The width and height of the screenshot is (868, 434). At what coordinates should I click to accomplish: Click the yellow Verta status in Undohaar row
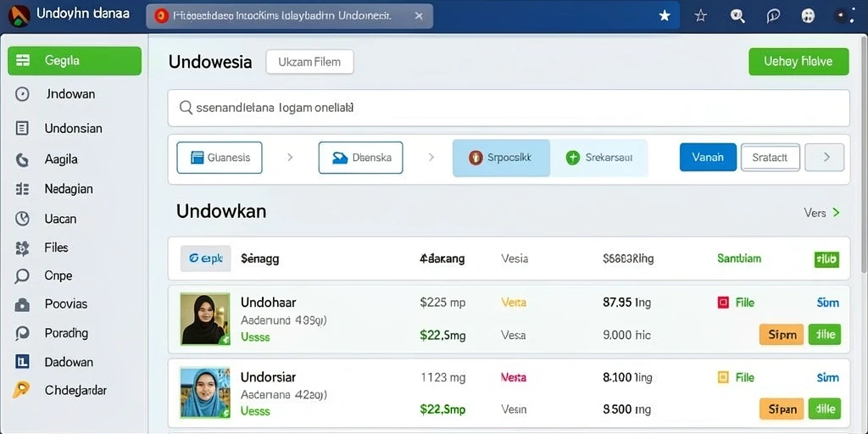click(x=514, y=303)
